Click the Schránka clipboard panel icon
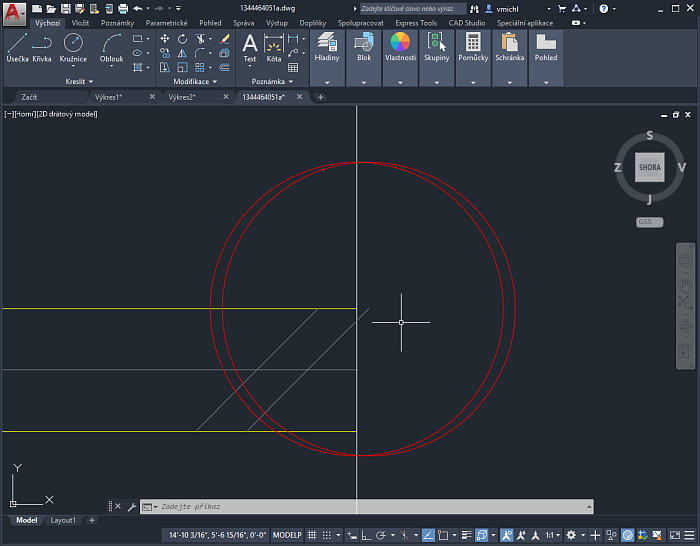Viewport: 700px width, 546px height. pos(509,46)
